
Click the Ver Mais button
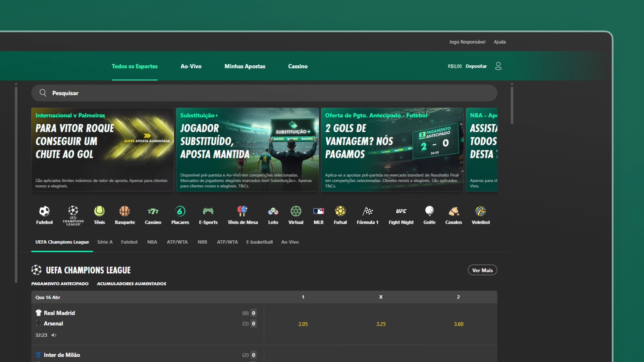[482, 270]
